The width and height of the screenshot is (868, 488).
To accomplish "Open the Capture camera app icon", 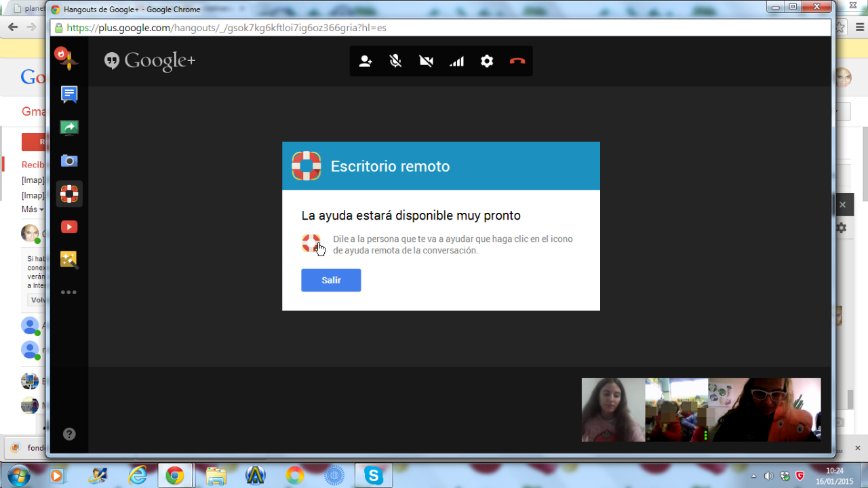I will point(69,161).
